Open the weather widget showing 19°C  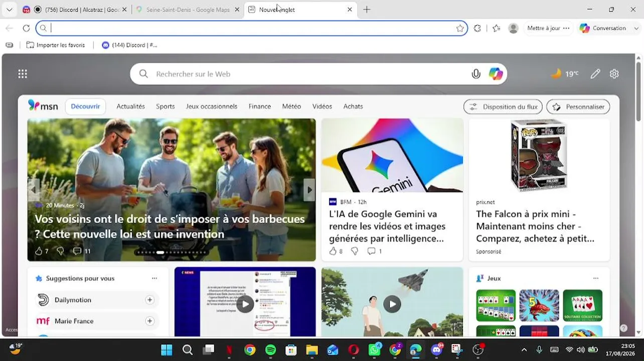pyautogui.click(x=564, y=74)
